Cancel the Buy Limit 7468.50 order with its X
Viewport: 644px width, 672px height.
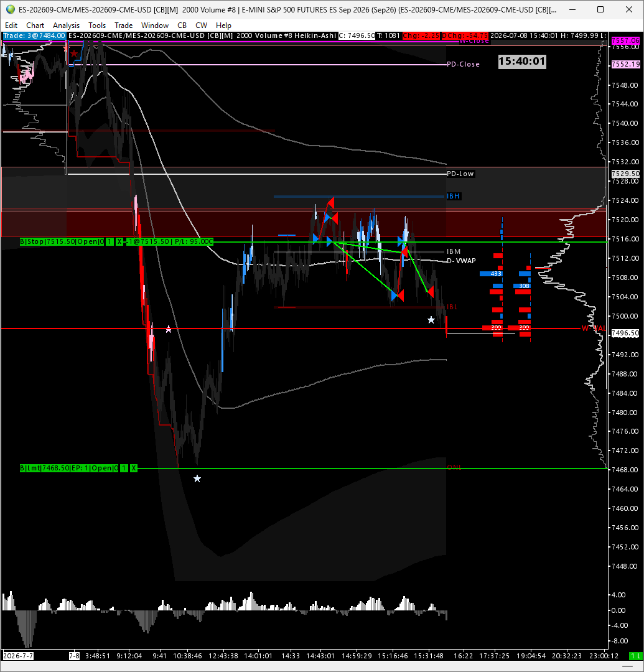click(134, 468)
